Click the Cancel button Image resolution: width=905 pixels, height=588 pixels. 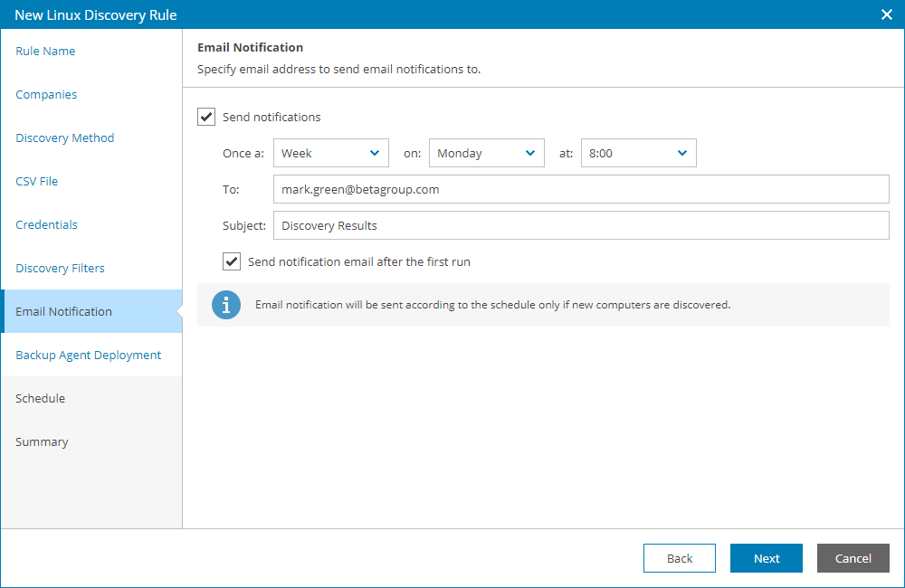[x=853, y=558]
